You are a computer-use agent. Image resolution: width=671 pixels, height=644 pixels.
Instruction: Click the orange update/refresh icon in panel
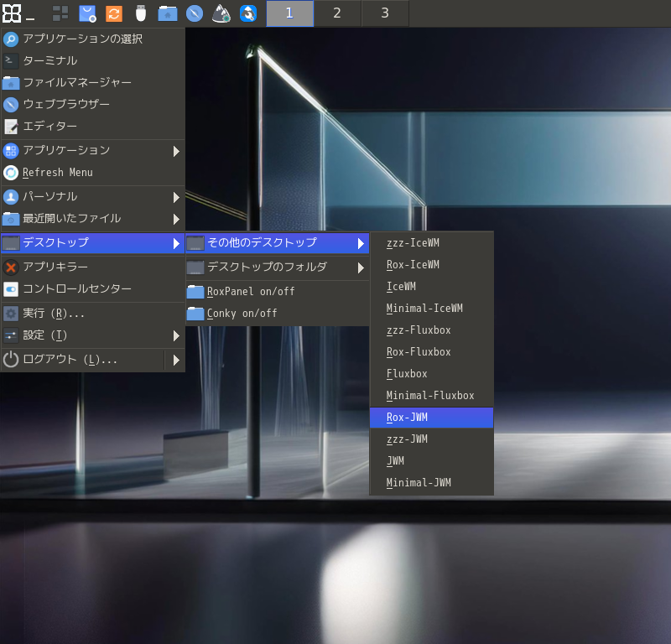[114, 13]
